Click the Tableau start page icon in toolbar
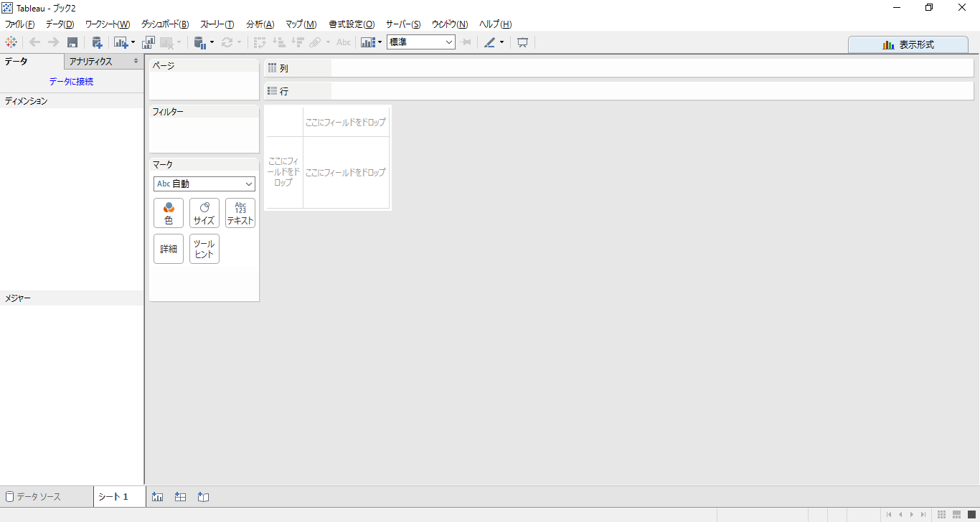This screenshot has height=522, width=980. pos(11,42)
